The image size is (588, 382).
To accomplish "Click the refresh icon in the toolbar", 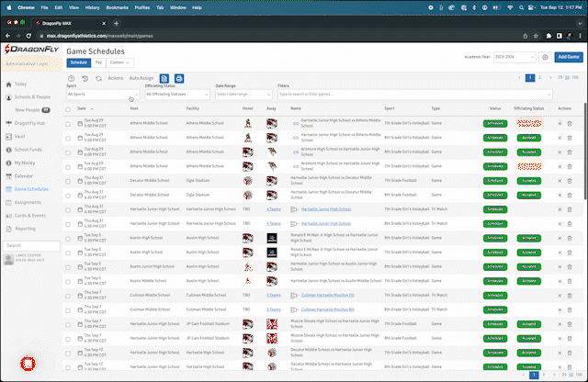I will [97, 79].
